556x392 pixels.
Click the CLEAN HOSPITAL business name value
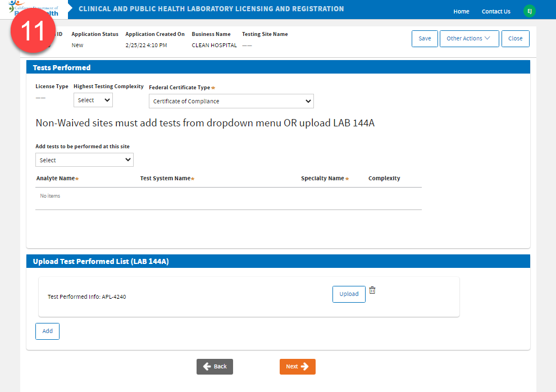tap(214, 45)
